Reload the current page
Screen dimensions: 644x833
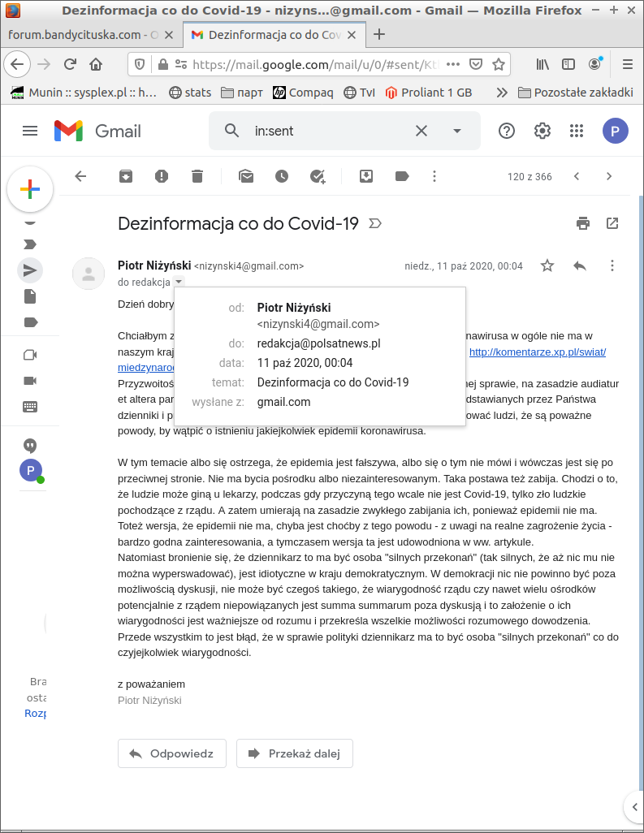(x=70, y=64)
